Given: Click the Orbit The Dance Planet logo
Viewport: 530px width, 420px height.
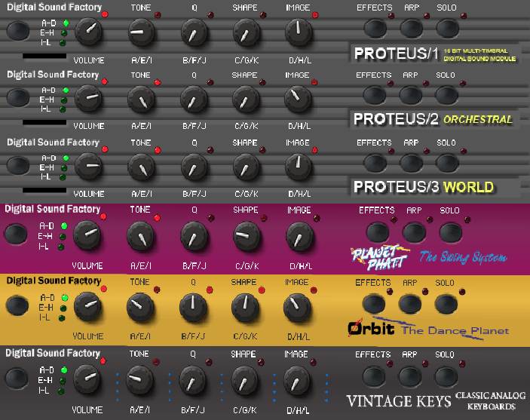Looking at the screenshot, I should (428, 328).
